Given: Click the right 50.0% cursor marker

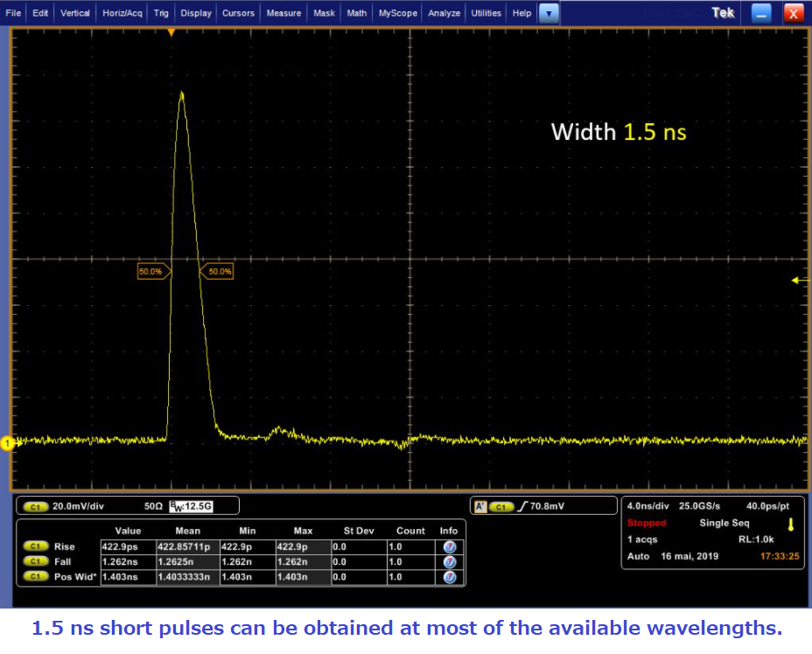Looking at the screenshot, I should [x=219, y=272].
